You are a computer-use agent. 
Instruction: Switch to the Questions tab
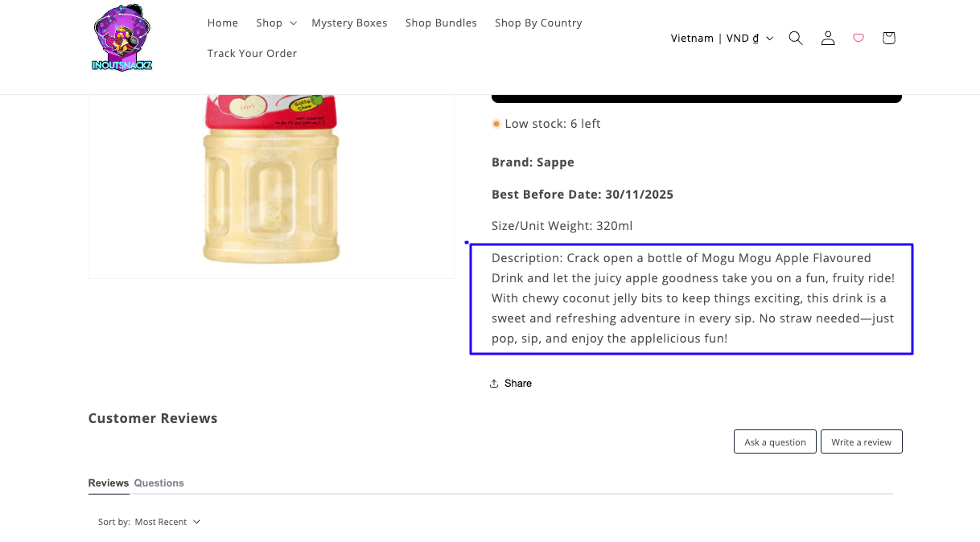click(159, 483)
